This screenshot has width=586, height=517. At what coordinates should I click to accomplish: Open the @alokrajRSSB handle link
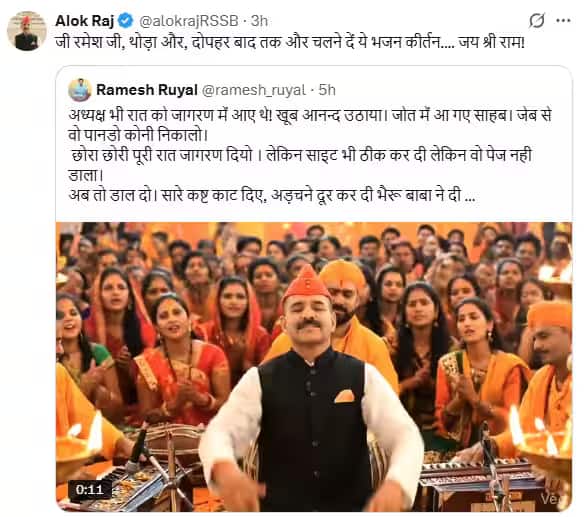click(189, 21)
